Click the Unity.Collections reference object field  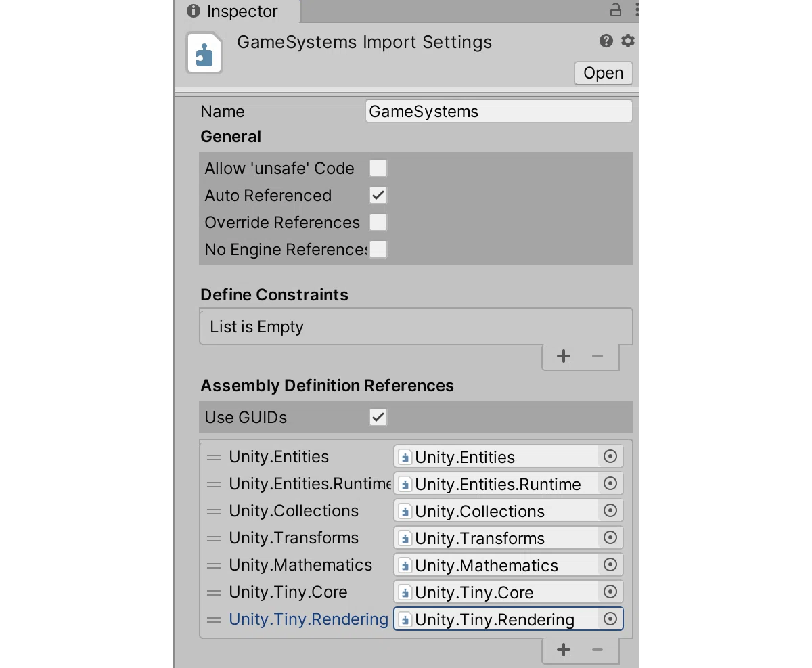(508, 511)
